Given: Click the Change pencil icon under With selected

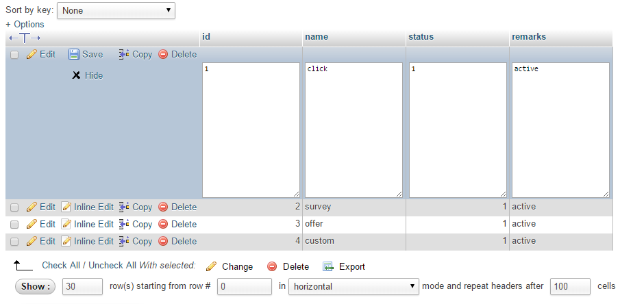Looking at the screenshot, I should [212, 266].
